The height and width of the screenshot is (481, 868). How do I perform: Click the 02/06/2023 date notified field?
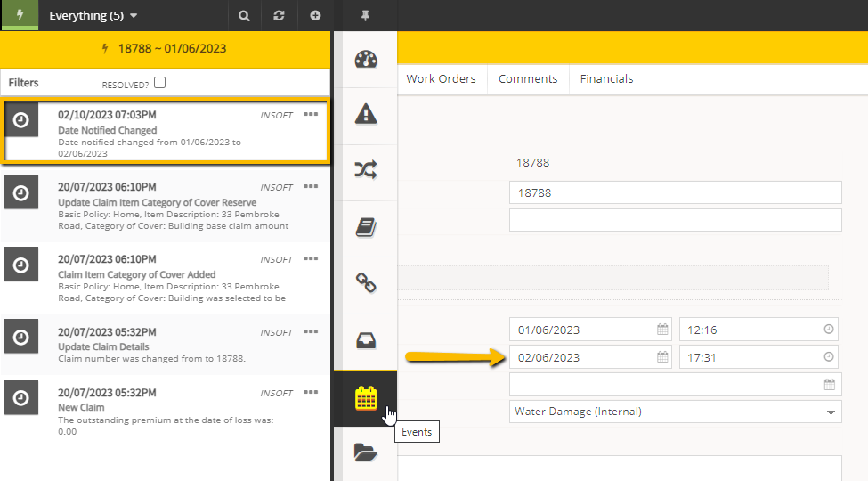[590, 357]
